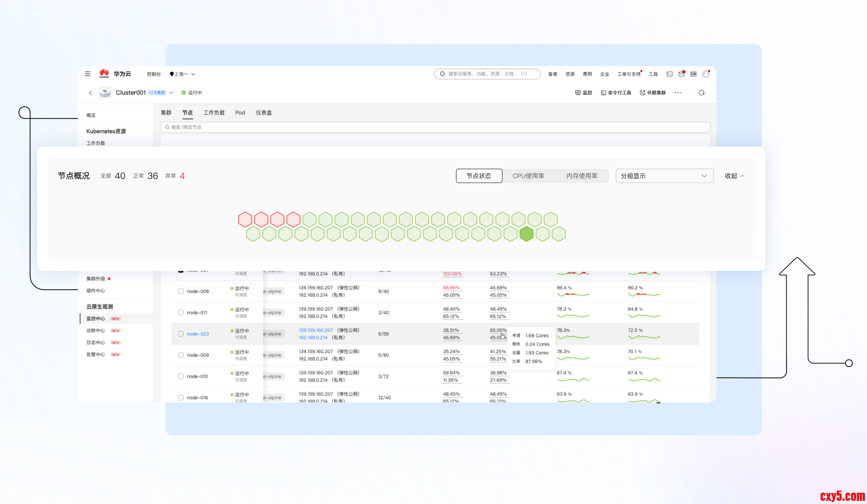Select the node-011 checkbox
The width and height of the screenshot is (867, 504).
(x=180, y=313)
